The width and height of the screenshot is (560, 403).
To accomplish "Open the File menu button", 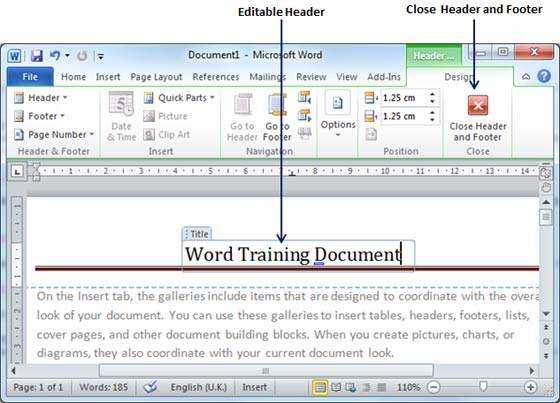I will [30, 76].
